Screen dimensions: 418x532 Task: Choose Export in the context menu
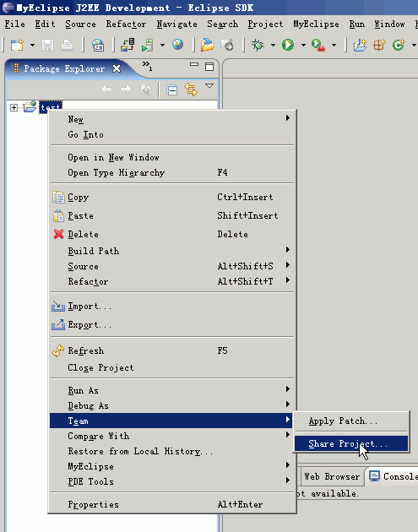(x=172, y=325)
